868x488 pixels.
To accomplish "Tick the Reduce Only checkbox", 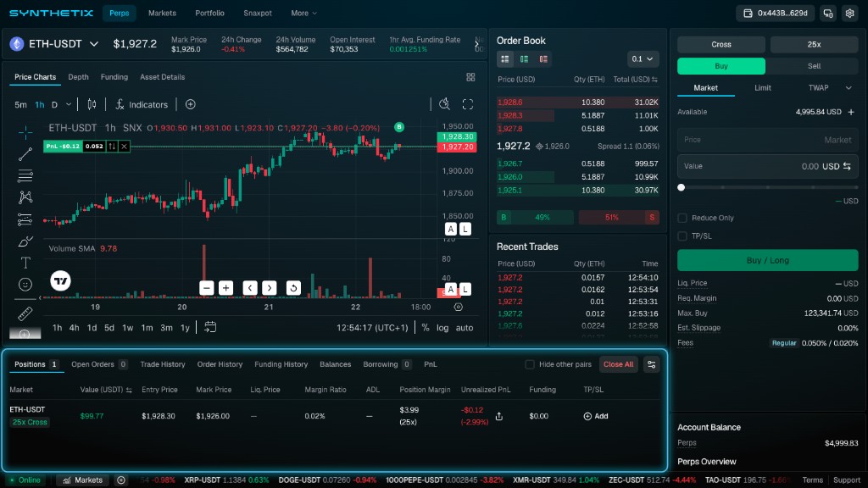I will tap(682, 218).
